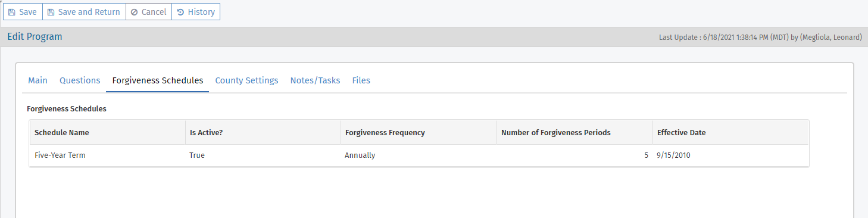Click the History clock icon
This screenshot has height=218, width=868.
180,12
